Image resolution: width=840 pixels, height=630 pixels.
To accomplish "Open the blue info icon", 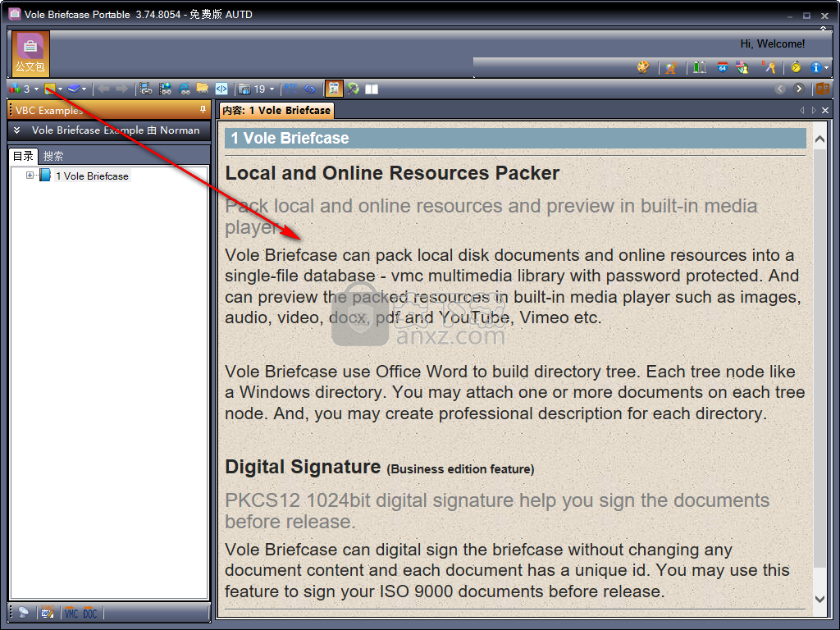I will tap(816, 67).
